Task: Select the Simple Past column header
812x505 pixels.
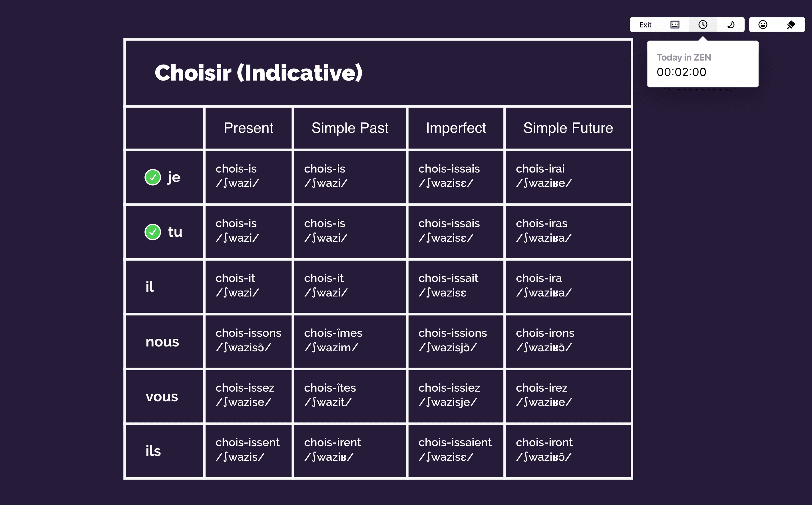Action: coord(350,128)
